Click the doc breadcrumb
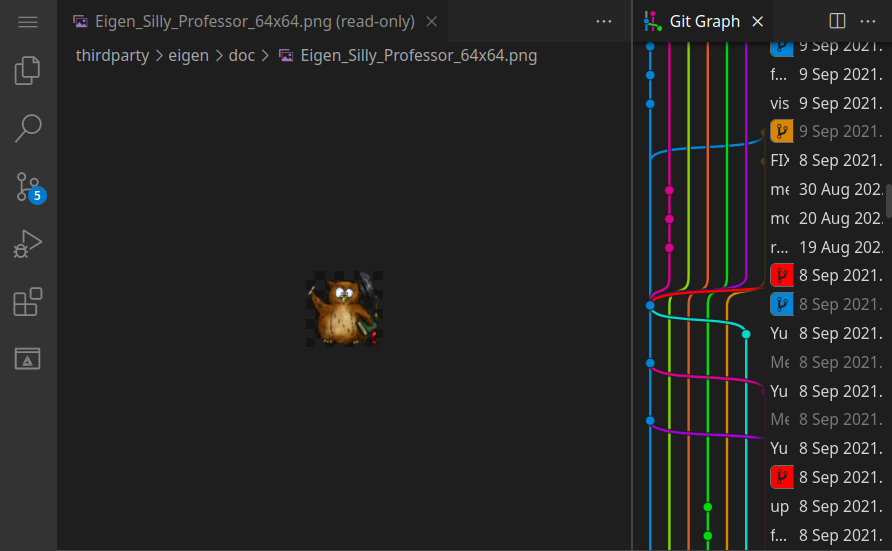Viewport: 892px width, 551px height. 242,56
